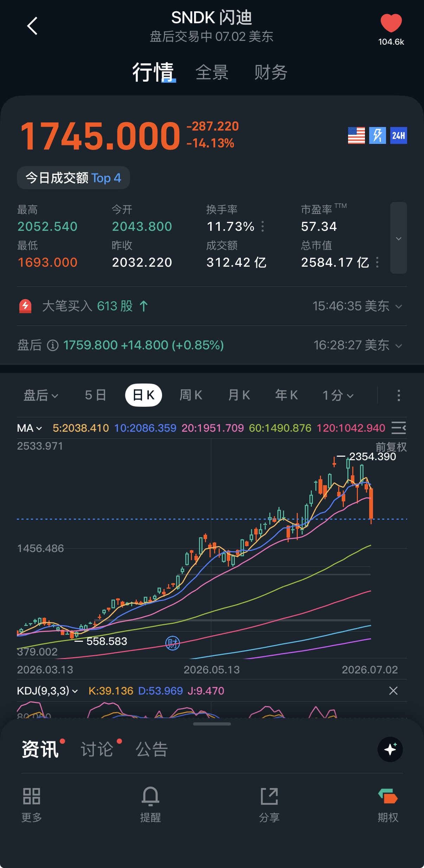The height and width of the screenshot is (868, 424).
Task: Open the AI sparkle assistant button
Action: [x=390, y=749]
